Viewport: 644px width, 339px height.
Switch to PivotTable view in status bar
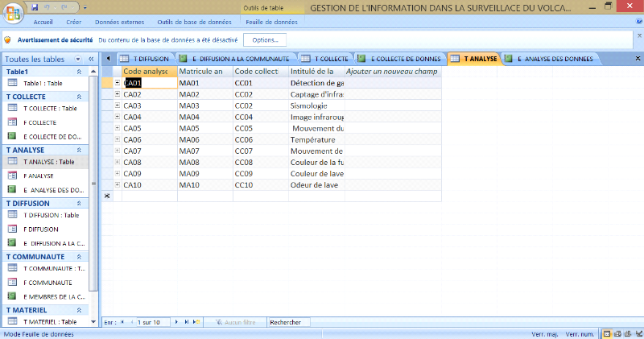tap(617, 333)
